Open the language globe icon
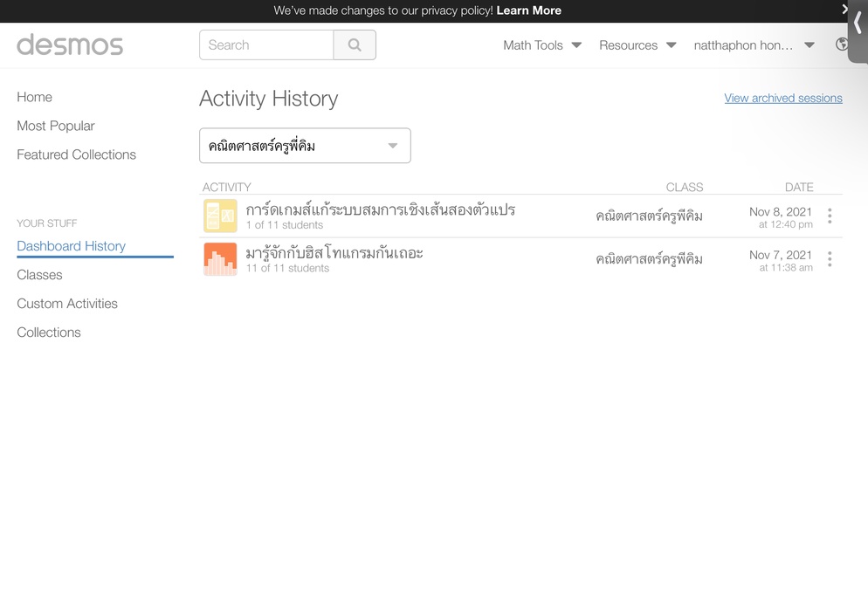 click(842, 45)
